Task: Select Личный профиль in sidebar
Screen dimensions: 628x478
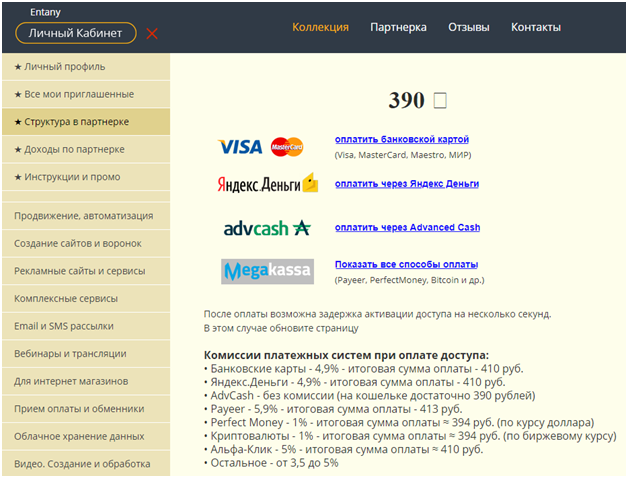Action: coord(86,67)
